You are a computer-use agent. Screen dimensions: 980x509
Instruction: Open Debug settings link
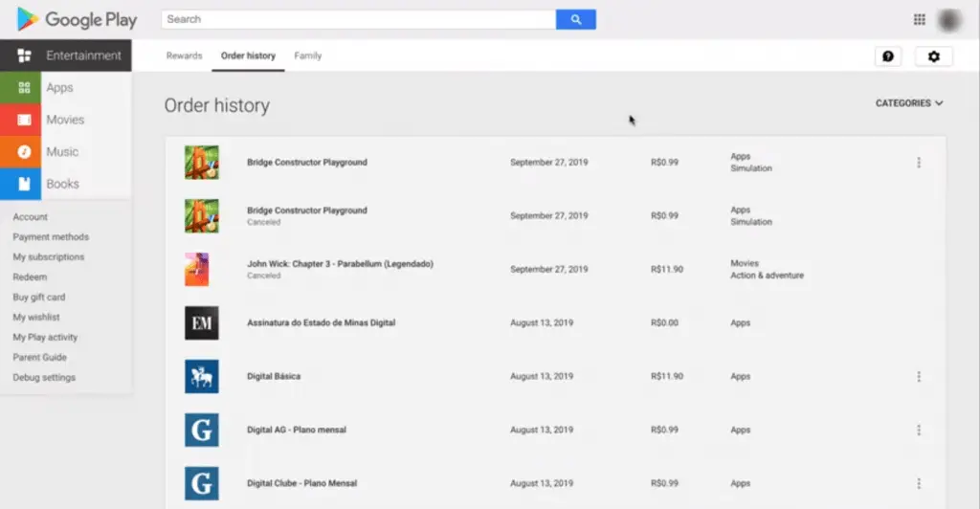click(x=44, y=377)
